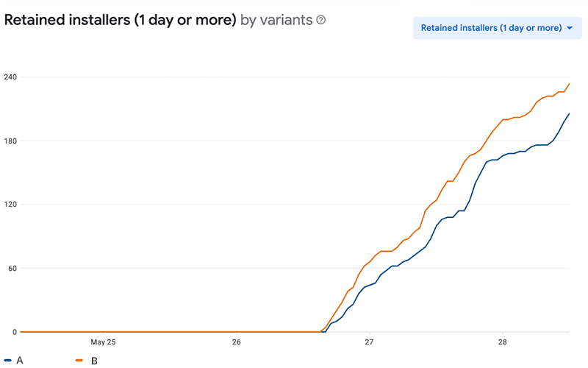This screenshot has width=588, height=368.
Task: Click the chart title 'Retained installers (1 day or more)'
Action: tap(120, 20)
